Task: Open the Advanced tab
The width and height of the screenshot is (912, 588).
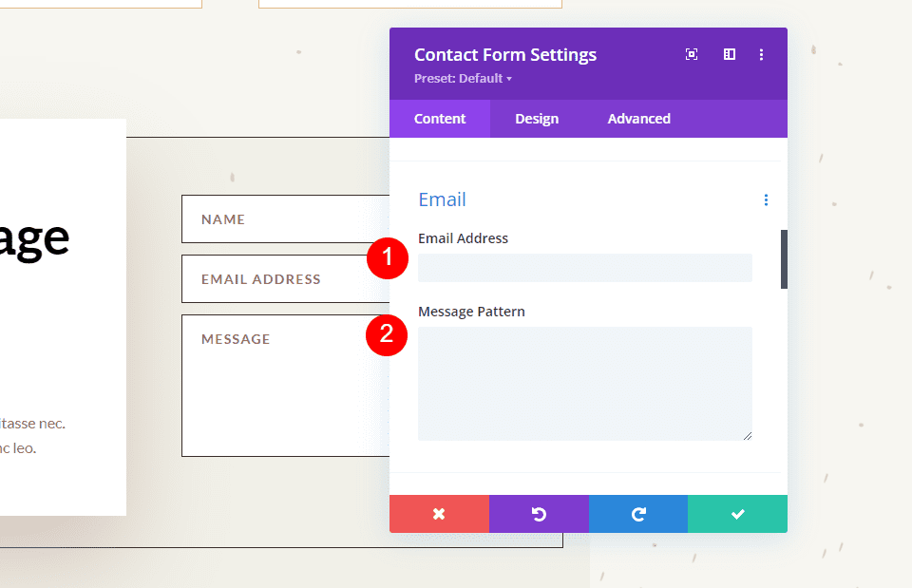Action: click(x=638, y=118)
